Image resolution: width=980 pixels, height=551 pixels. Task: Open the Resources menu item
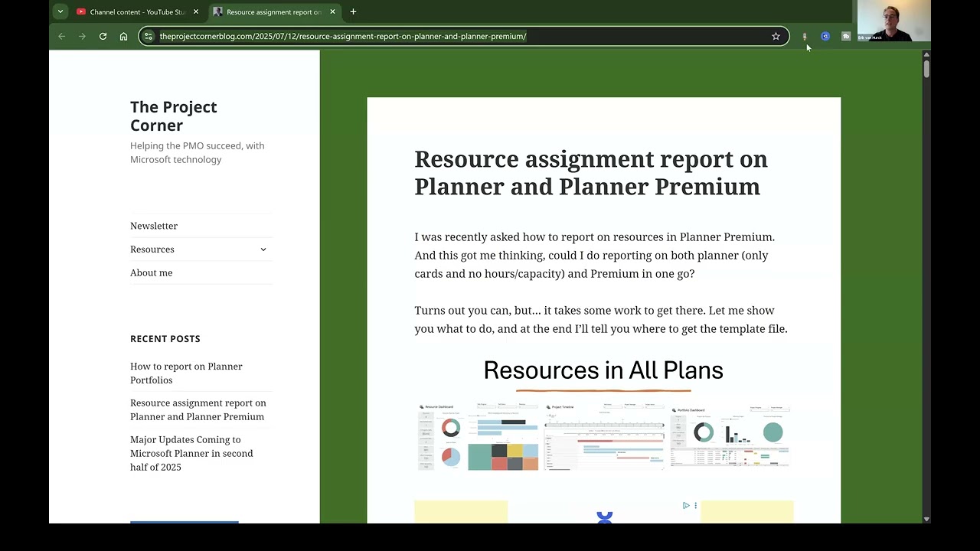tap(152, 249)
